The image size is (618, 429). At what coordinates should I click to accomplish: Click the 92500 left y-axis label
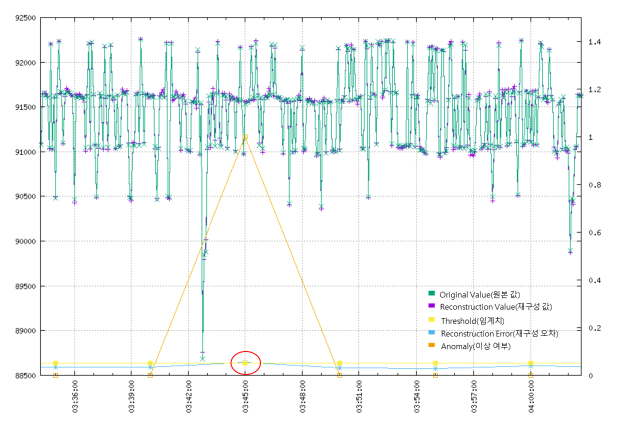point(20,18)
